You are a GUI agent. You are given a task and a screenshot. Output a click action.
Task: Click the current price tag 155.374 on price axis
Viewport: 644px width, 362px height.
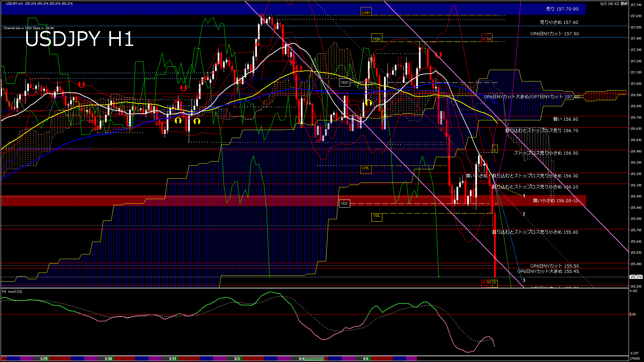click(x=636, y=277)
